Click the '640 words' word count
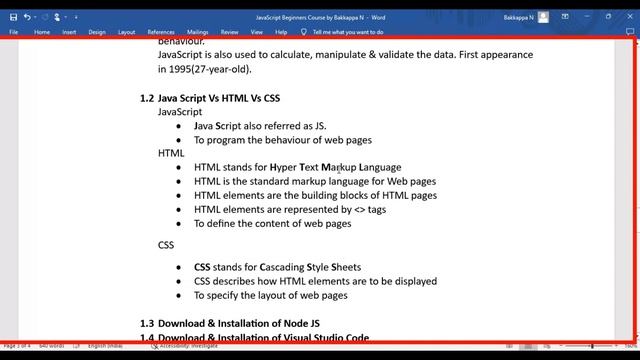 [x=52, y=346]
